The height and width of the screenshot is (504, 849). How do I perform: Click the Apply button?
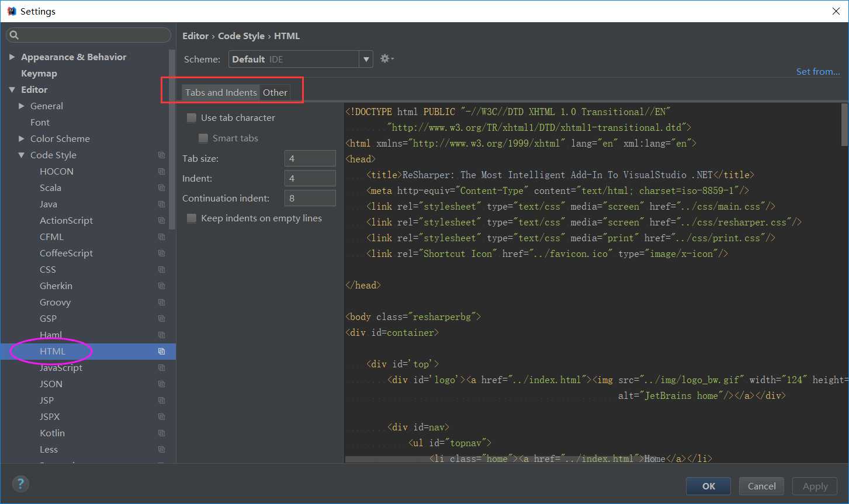[815, 486]
